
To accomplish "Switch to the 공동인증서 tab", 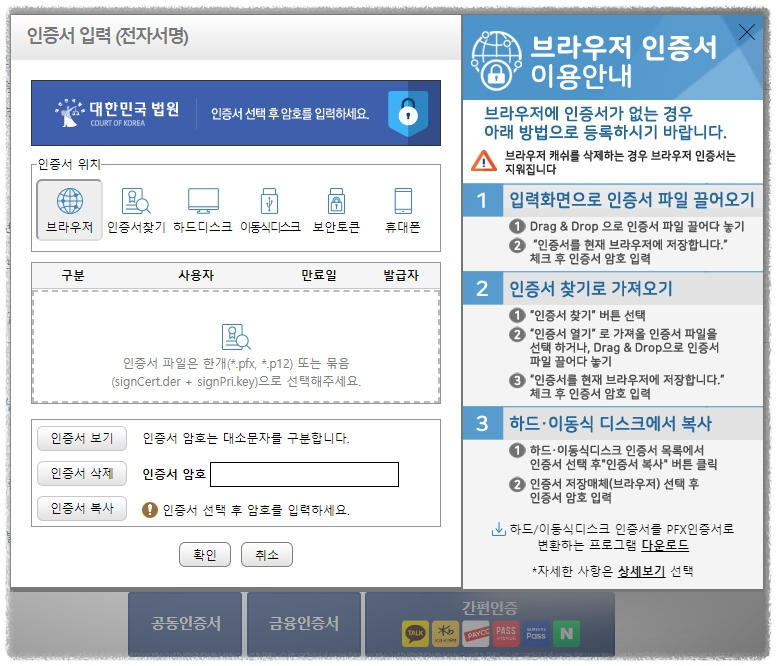I will click(185, 624).
